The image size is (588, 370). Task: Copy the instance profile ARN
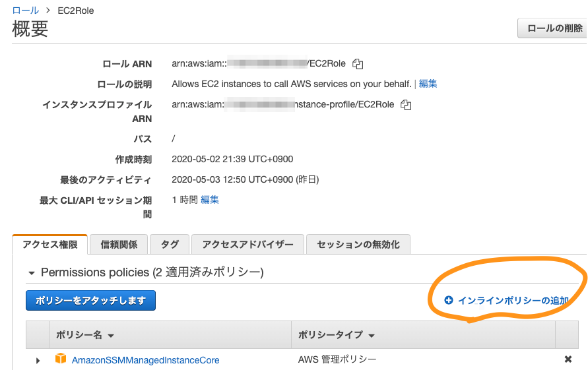406,105
